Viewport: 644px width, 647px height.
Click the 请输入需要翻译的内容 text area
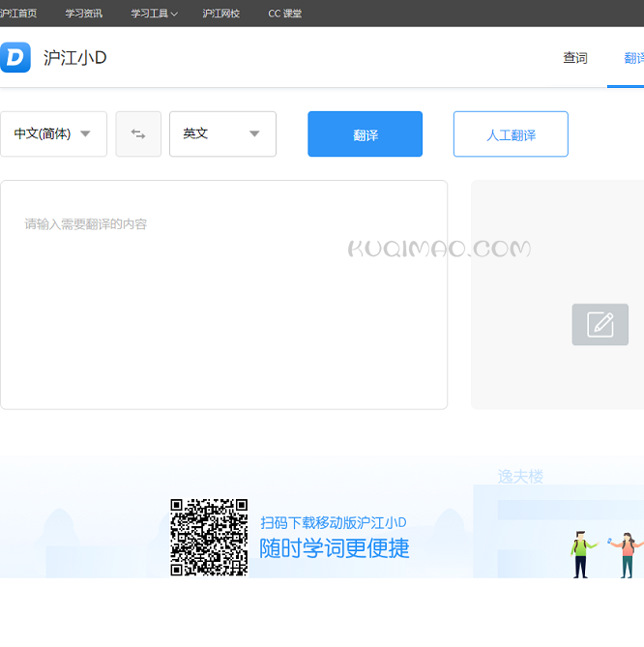pos(224,295)
